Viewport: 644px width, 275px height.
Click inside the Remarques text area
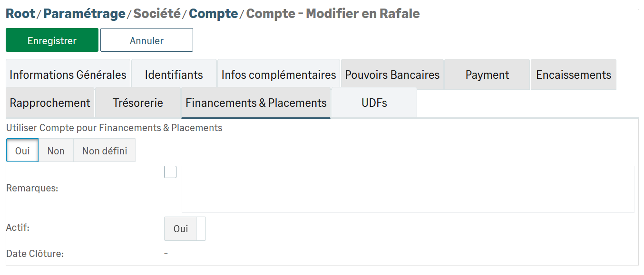(x=408, y=189)
